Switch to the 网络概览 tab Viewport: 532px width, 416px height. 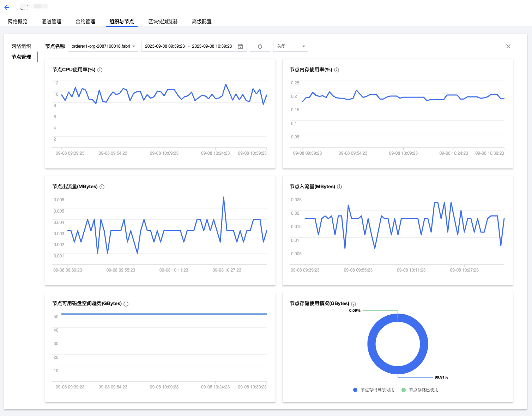pyautogui.click(x=18, y=22)
